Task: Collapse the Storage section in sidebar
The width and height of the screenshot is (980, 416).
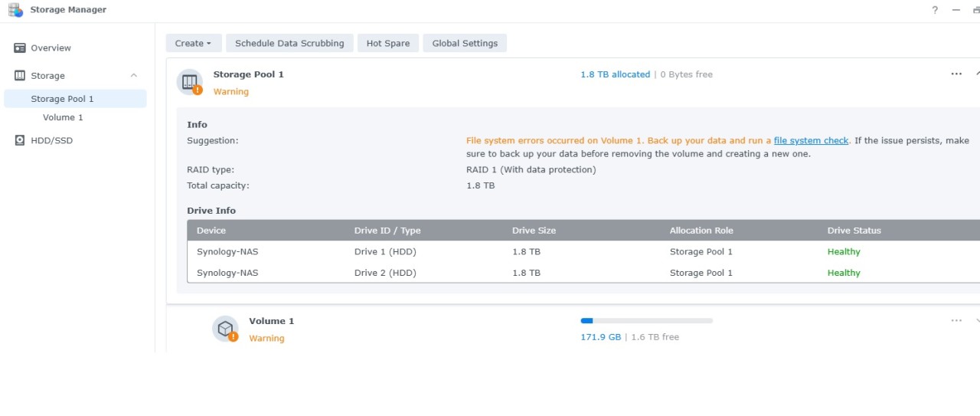Action: tap(134, 75)
